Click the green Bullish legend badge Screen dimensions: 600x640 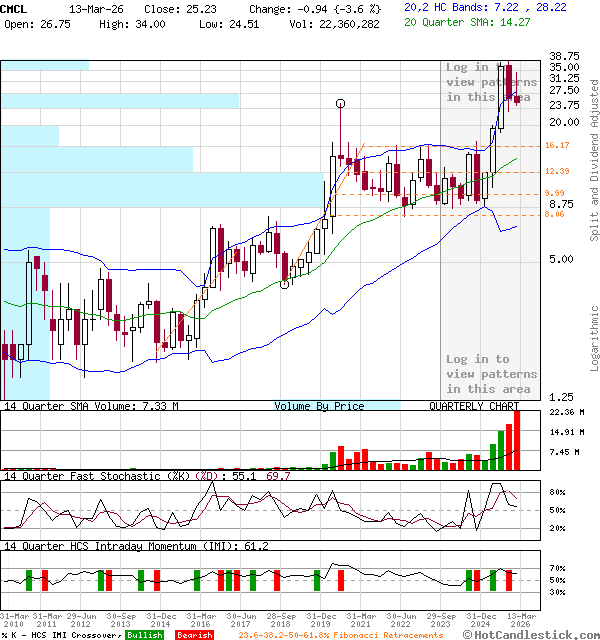[144, 635]
